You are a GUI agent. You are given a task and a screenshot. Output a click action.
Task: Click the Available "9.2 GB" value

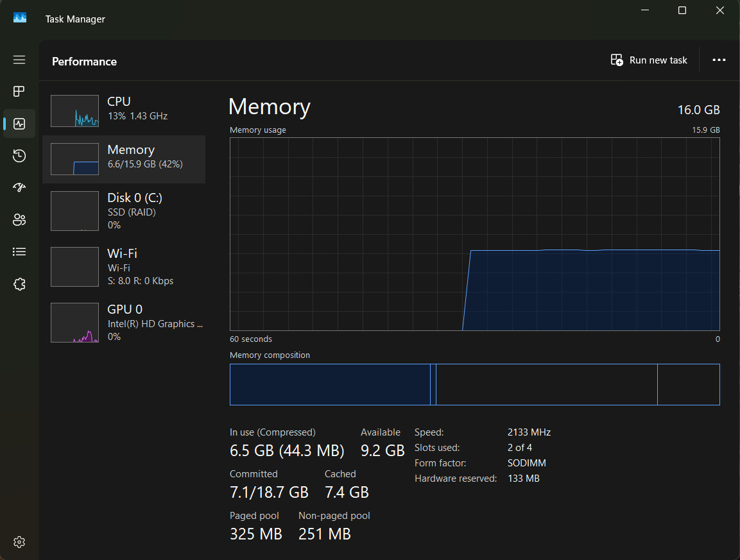(383, 450)
